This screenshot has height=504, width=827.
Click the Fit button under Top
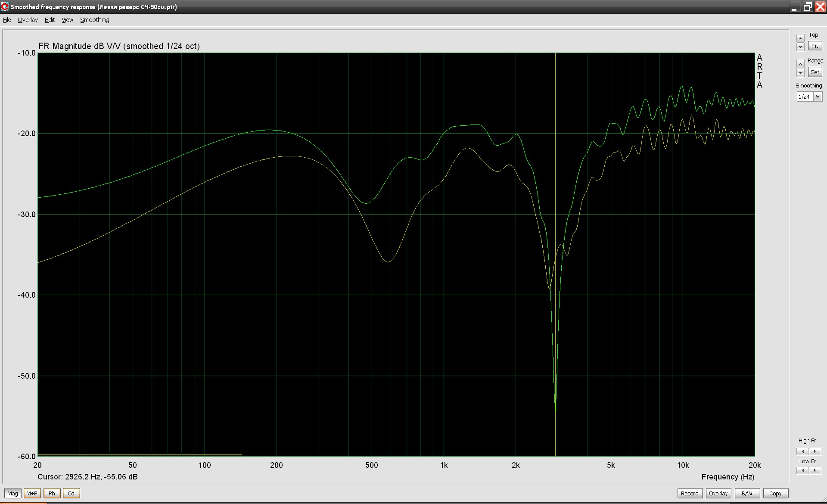click(815, 46)
